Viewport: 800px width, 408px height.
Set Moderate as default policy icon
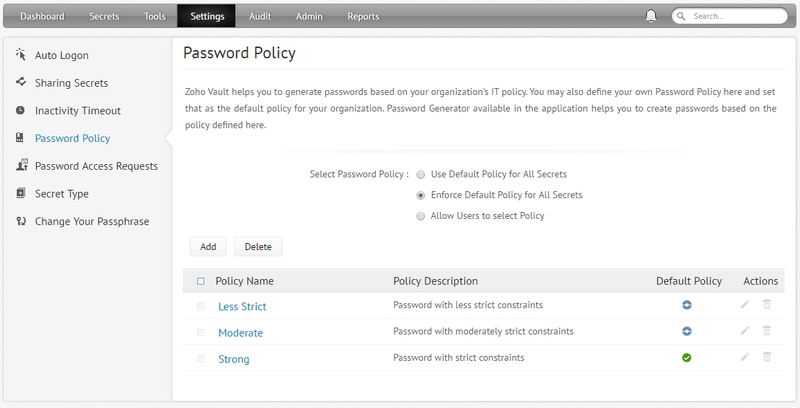click(x=686, y=332)
